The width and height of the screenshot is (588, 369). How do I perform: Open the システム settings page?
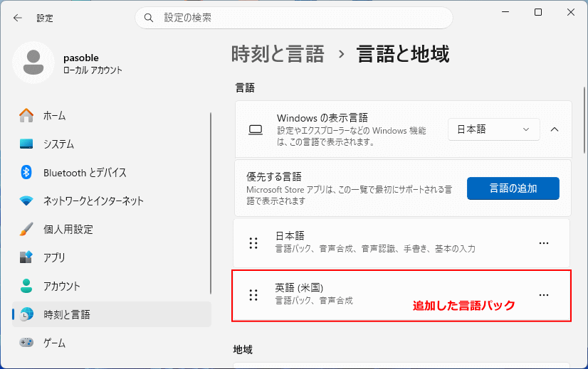pyautogui.click(x=112, y=144)
